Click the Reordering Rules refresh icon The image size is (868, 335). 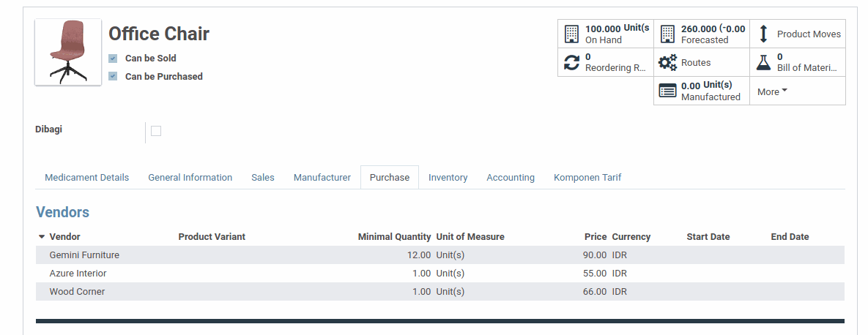571,62
